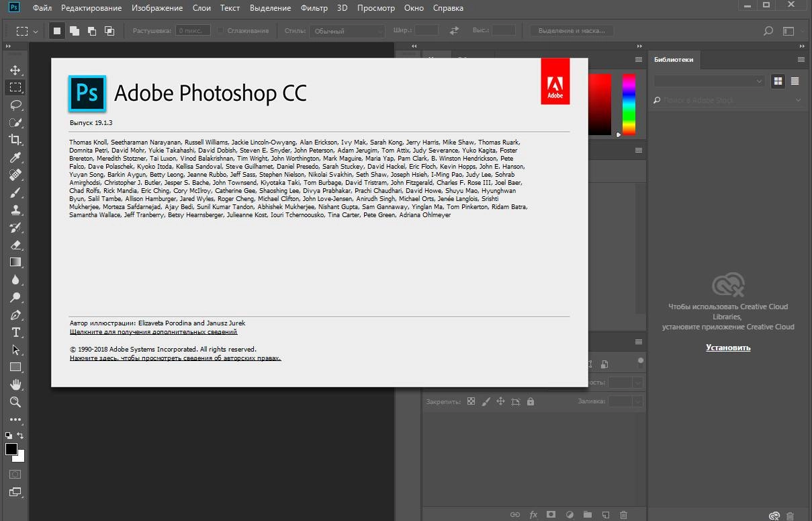Select the Eraser tool

(15, 245)
